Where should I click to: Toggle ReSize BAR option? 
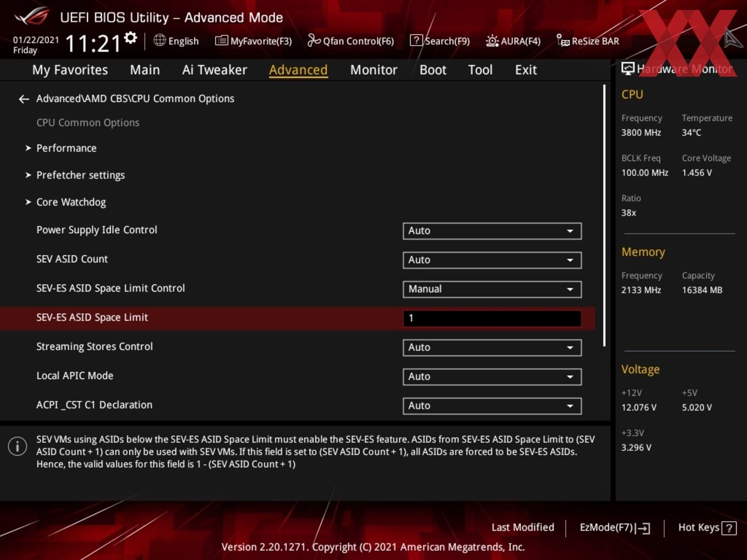coord(595,41)
